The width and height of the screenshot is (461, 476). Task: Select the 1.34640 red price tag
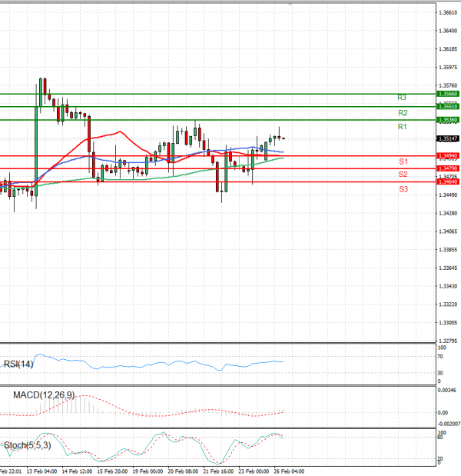448,181
